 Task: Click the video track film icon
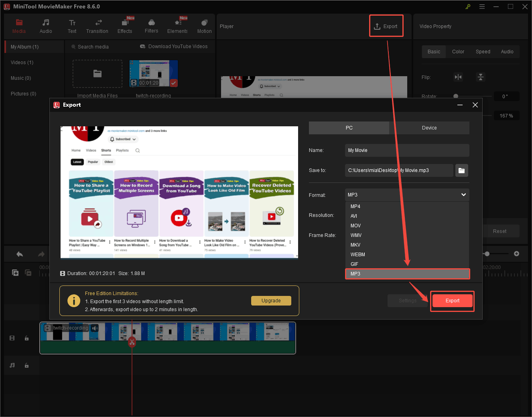tap(12, 338)
